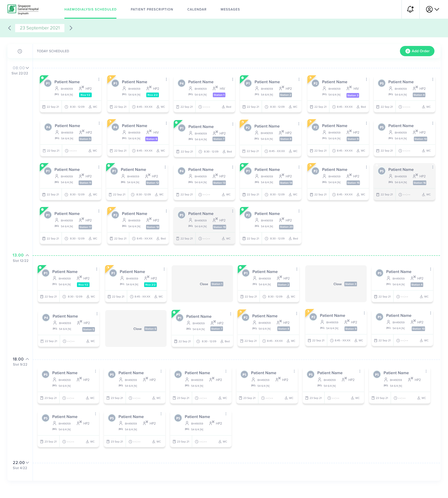The width and height of the screenshot is (448, 498).
Task: Click the clock icon beside Today Scheduled
Action: tap(20, 51)
